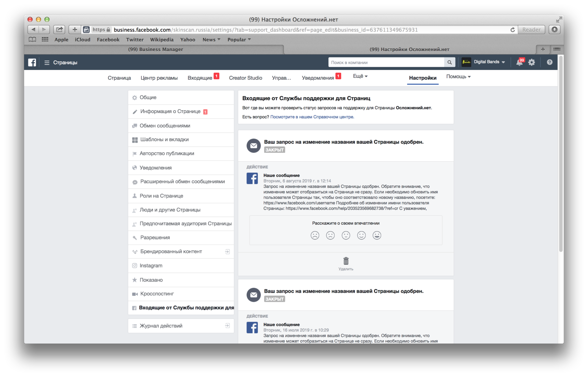Reload the page with the refresh icon
The width and height of the screenshot is (588, 377).
[x=512, y=30]
